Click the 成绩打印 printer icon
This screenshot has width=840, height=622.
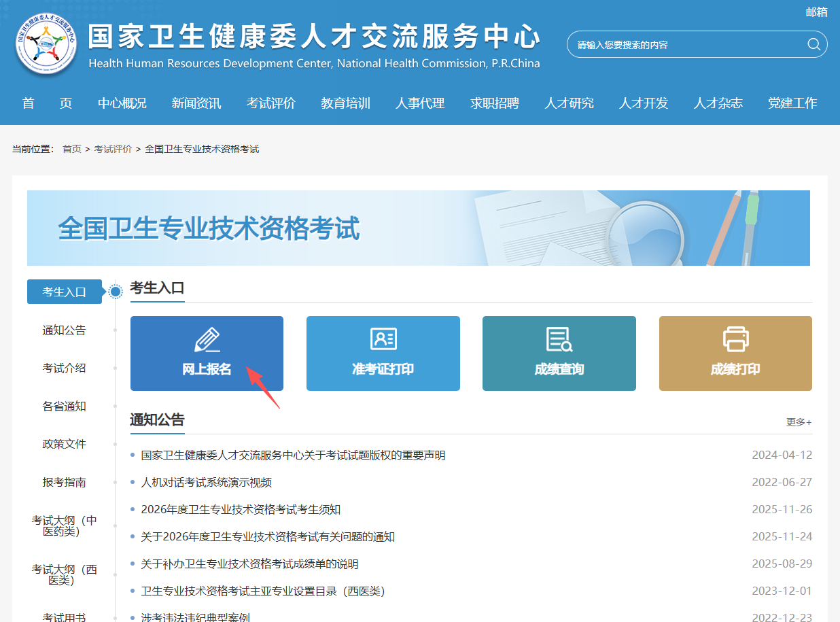(735, 339)
